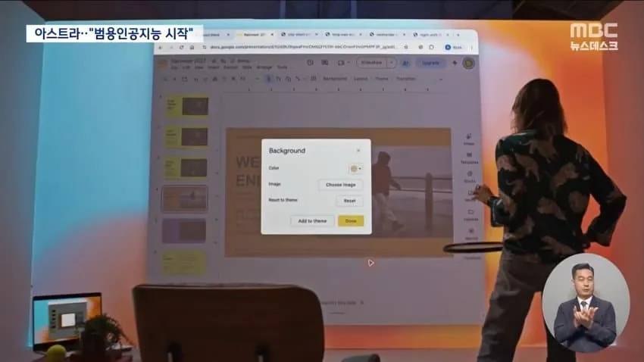Image resolution: width=644 pixels, height=362 pixels.
Task: Open the Slide menu
Action: click(247, 67)
